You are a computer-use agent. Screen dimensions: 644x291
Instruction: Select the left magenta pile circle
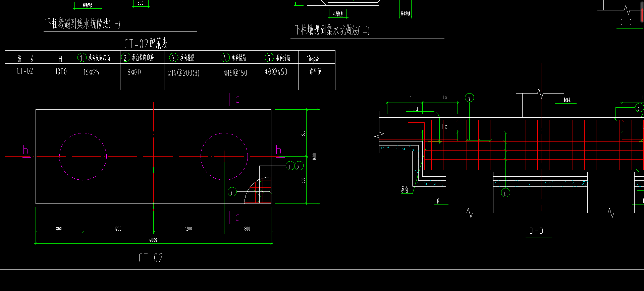pos(83,157)
